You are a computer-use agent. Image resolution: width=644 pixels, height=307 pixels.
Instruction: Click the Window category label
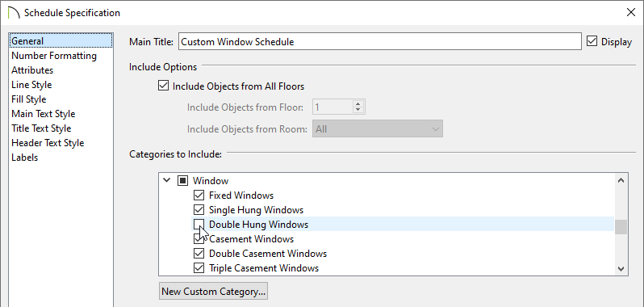[x=211, y=180]
